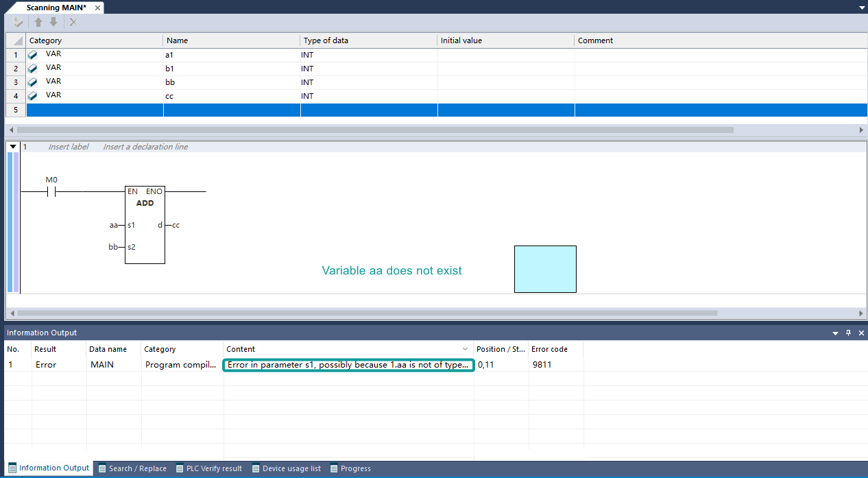The height and width of the screenshot is (478, 868).
Task: Click the light blue rectangle in editor
Action: pos(545,269)
